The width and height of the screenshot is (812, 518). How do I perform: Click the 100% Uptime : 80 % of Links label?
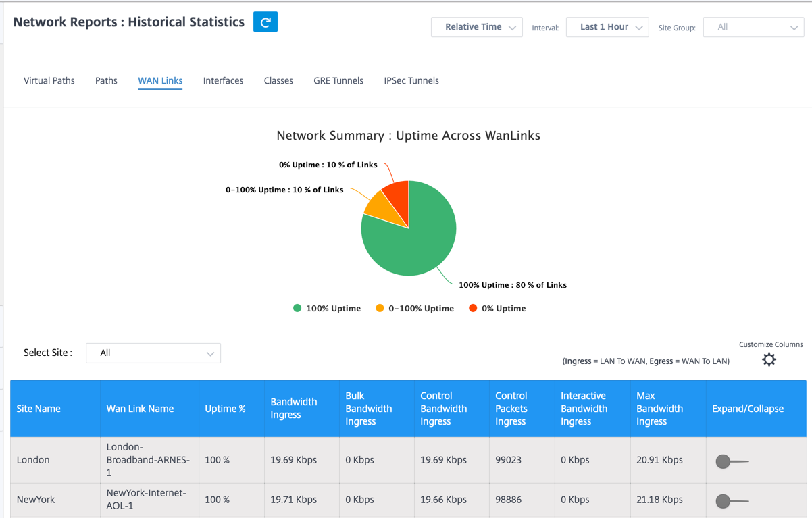[513, 285]
